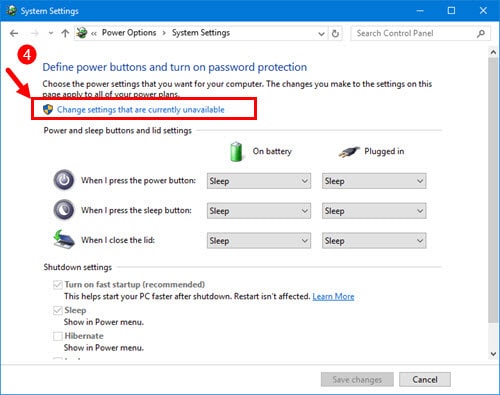Open power button Plugged in dropdown
The image size is (500, 395).
(374, 181)
